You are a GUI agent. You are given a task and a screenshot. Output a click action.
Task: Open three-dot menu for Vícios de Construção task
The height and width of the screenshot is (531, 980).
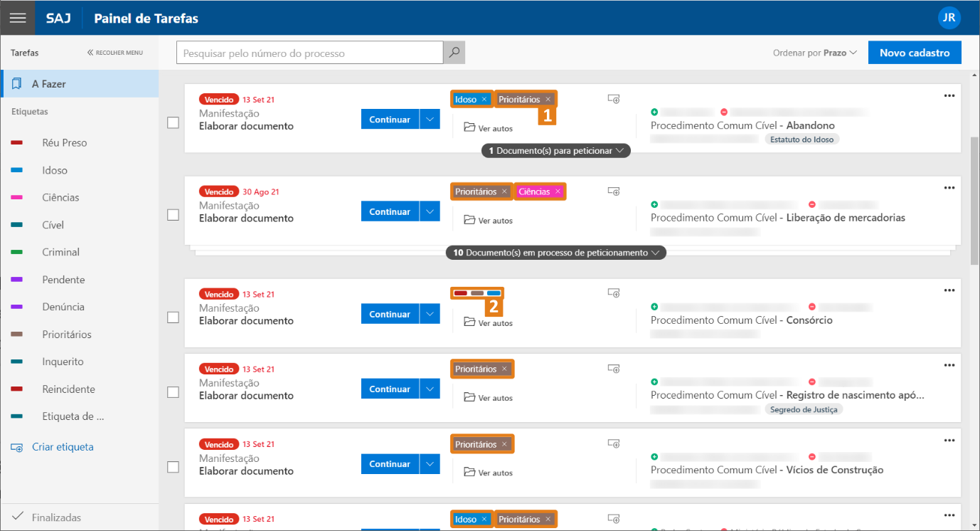coord(949,441)
